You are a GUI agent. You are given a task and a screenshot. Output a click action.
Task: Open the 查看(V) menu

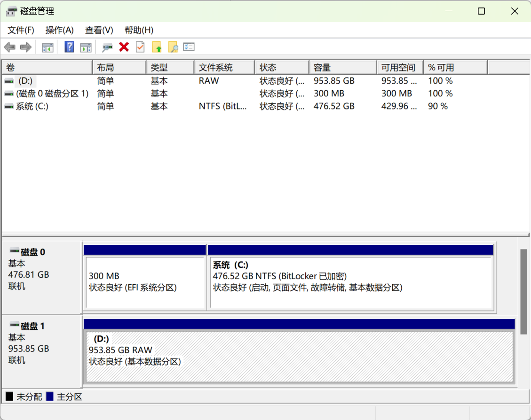(98, 30)
